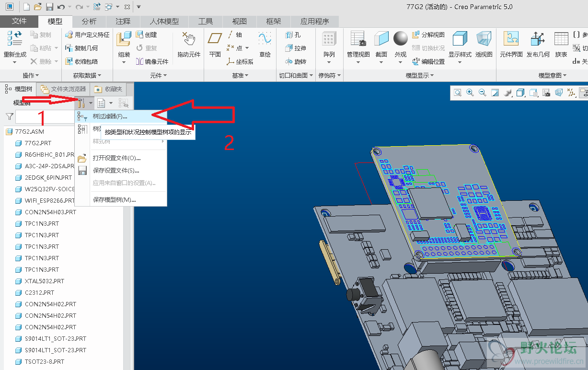Expand the model tree settings dropdown arrow
588x370 pixels.
91,103
